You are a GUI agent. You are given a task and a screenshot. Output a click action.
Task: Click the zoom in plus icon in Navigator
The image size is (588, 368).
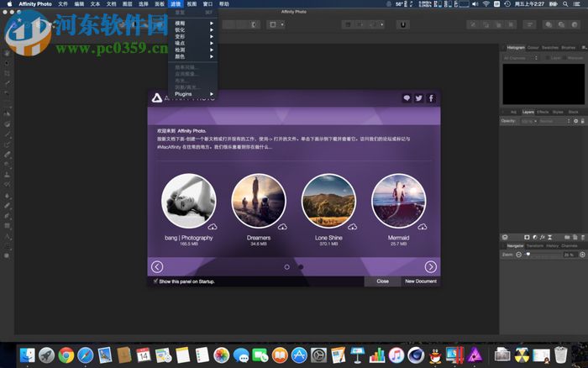click(x=582, y=255)
